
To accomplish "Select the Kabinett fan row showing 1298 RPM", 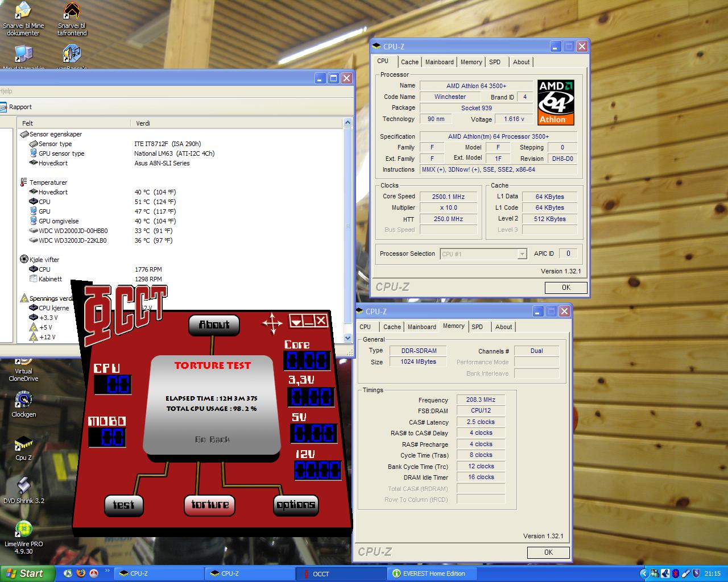I will tap(179, 279).
